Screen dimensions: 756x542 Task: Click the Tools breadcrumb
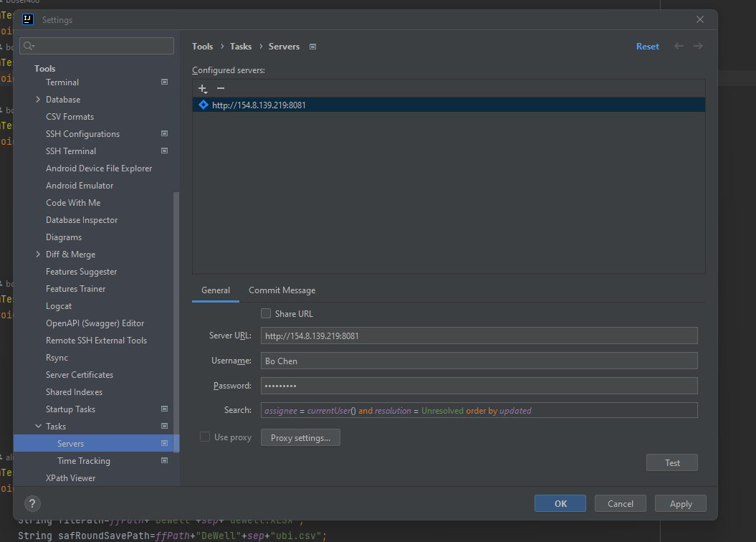[x=203, y=47]
